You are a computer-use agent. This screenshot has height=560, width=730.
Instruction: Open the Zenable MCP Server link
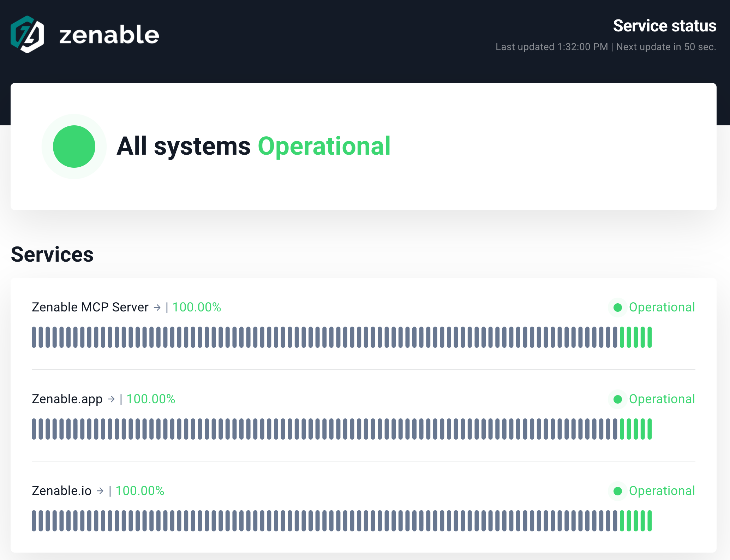pyautogui.click(x=90, y=307)
